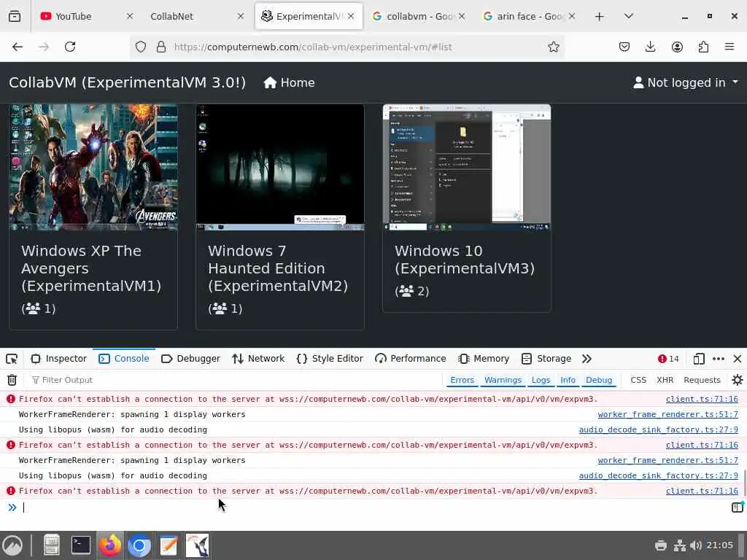Expand the Not logged in dropdown
The width and height of the screenshot is (747, 560).
pyautogui.click(x=686, y=82)
